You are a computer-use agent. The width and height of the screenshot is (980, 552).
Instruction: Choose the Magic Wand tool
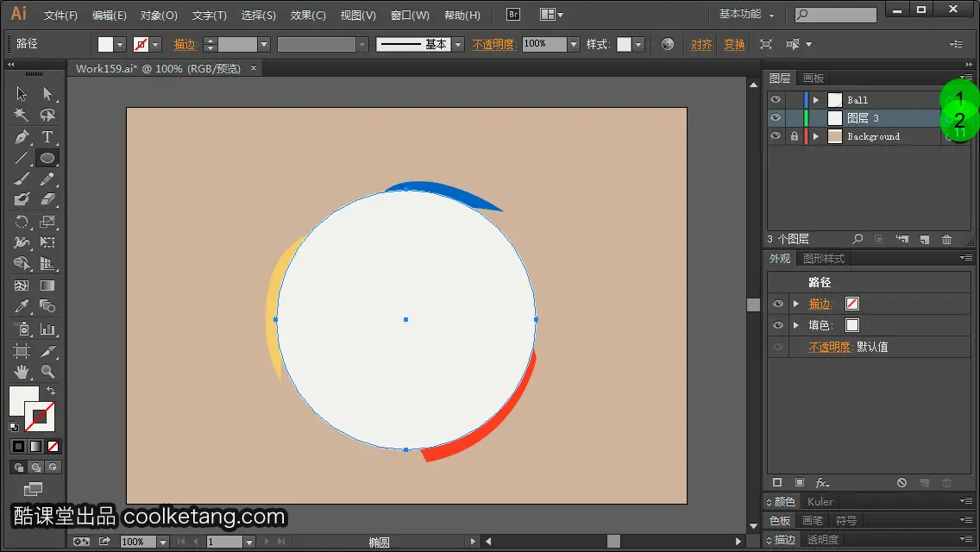coord(22,115)
